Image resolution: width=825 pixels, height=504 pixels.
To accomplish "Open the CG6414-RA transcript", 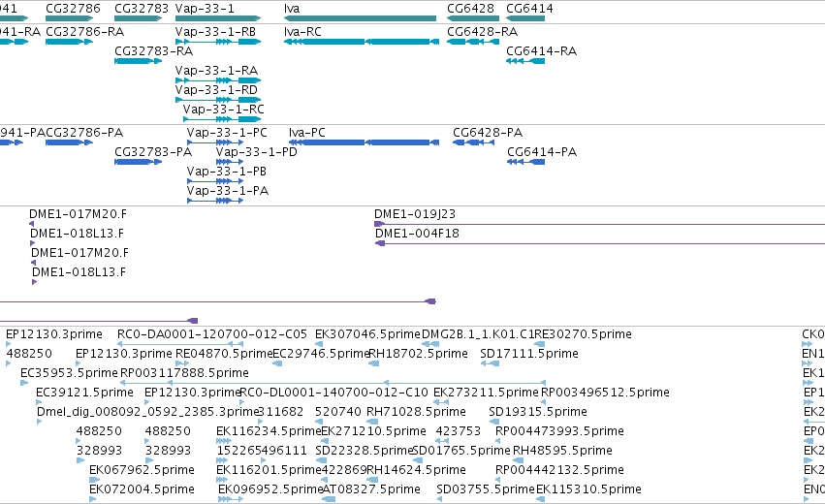I will pos(541,51).
